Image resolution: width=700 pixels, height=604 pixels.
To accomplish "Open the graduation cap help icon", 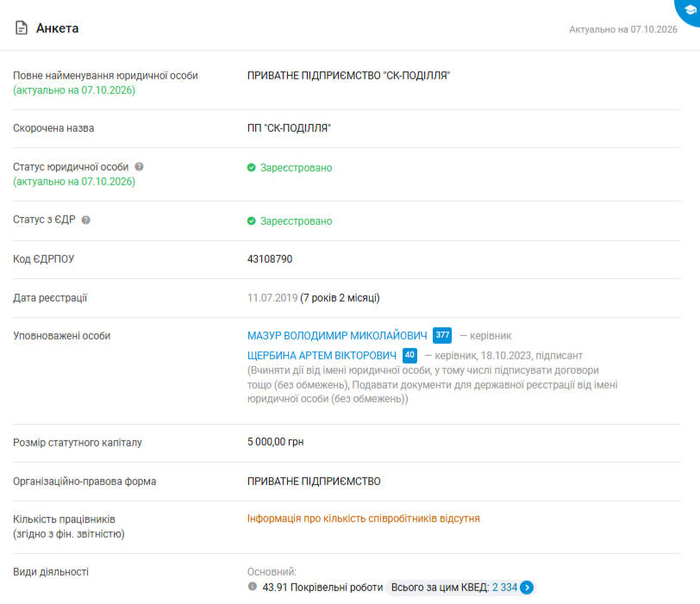I will (x=690, y=9).
